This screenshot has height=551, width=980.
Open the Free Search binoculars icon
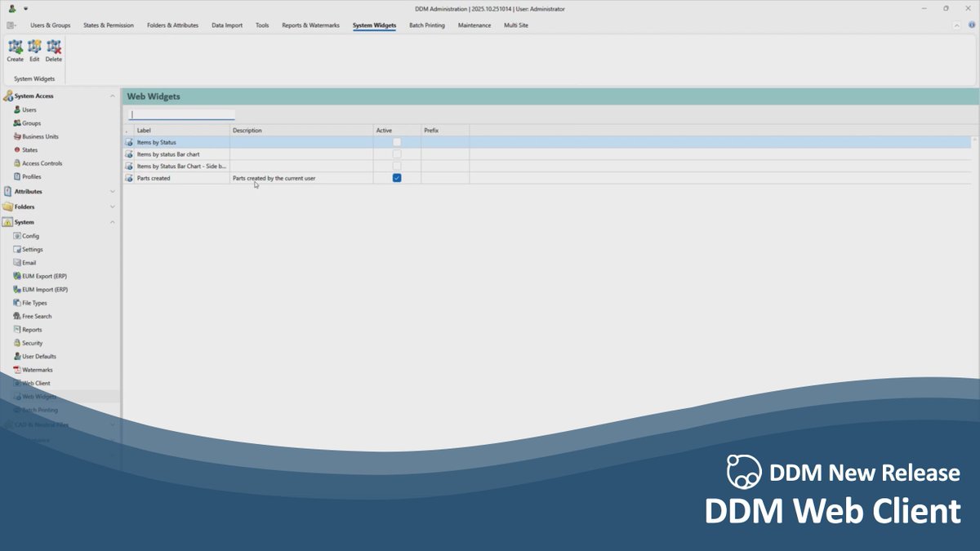click(x=16, y=316)
